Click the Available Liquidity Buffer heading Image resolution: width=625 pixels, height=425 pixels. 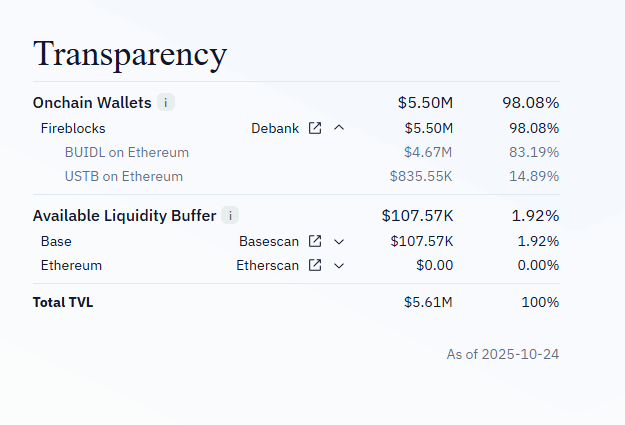pos(124,215)
